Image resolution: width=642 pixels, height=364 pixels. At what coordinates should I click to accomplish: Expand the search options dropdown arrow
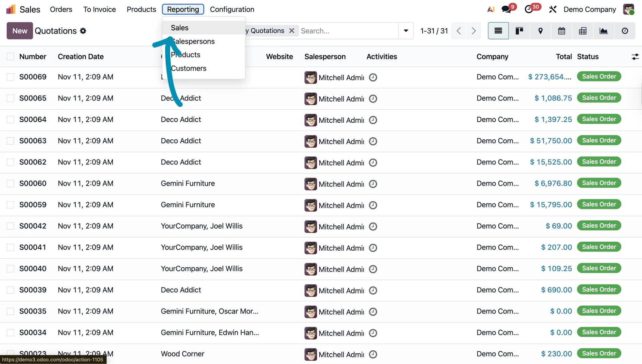(x=406, y=31)
